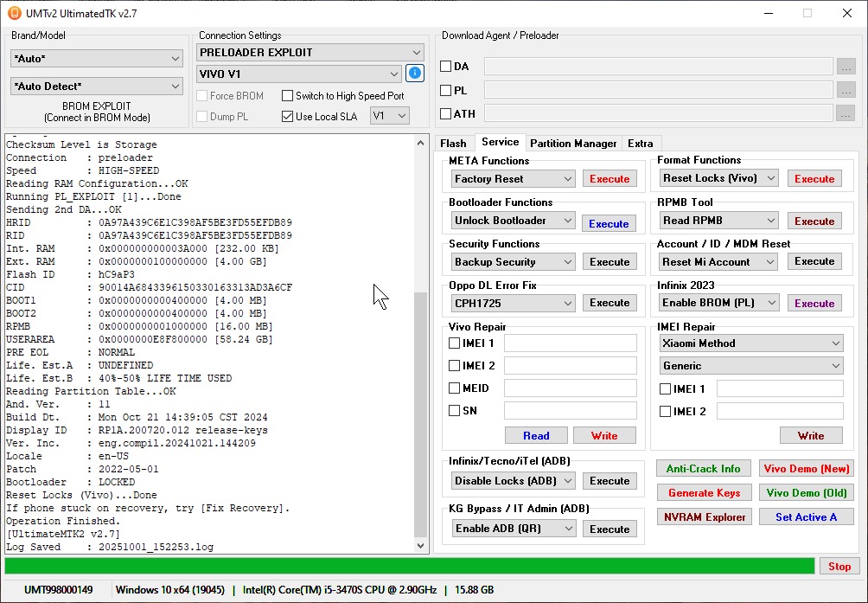The width and height of the screenshot is (868, 603).
Task: Click the blue info icon beside VIVO V1
Action: coord(415,74)
